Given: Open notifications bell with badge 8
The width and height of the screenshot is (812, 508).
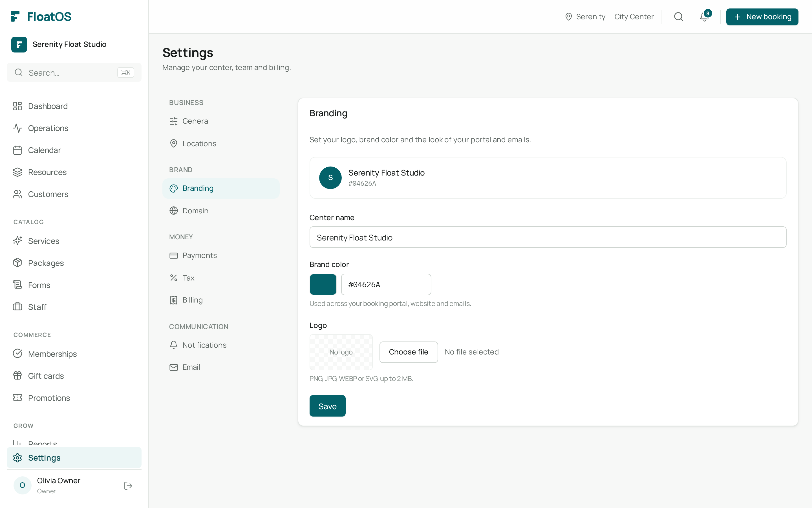Looking at the screenshot, I should 705,16.
